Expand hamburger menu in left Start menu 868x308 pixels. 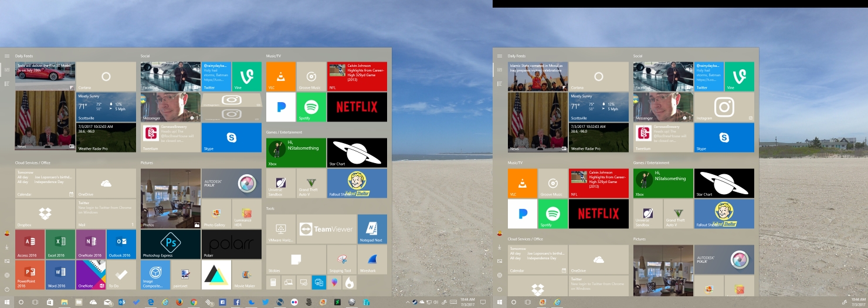click(7, 56)
